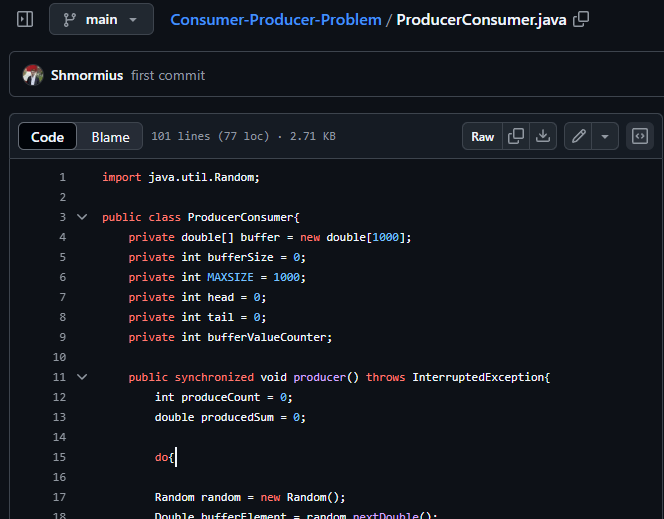This screenshot has height=519, width=664.
Task: Open the Consumer-Producer-Problem repository link
Action: tap(276, 19)
